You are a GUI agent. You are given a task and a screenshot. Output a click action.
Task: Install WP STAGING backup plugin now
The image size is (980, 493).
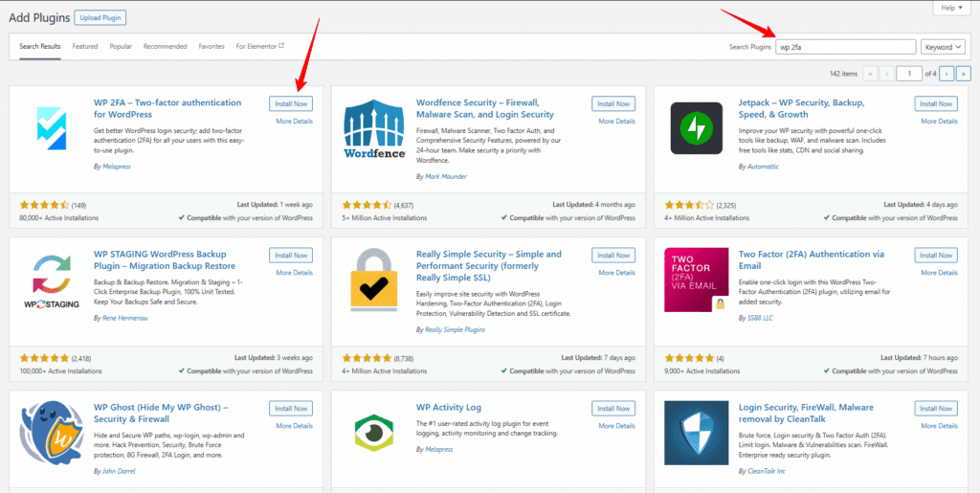(x=291, y=255)
